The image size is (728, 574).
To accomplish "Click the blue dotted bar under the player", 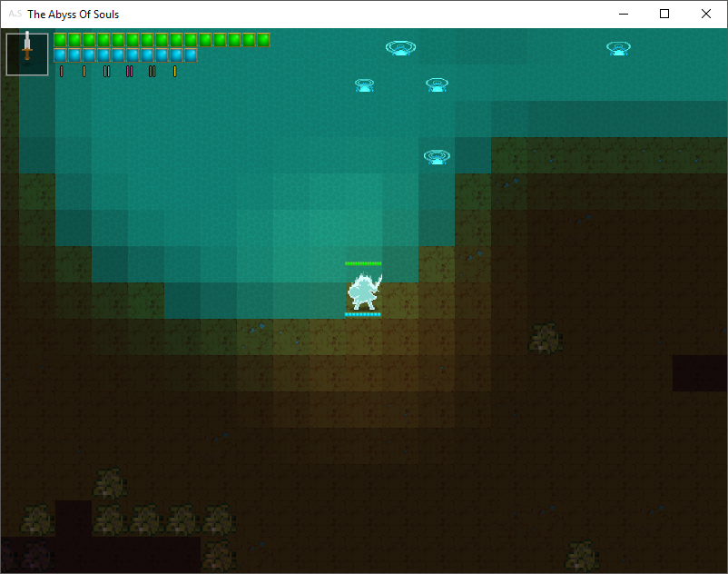I will click(363, 315).
